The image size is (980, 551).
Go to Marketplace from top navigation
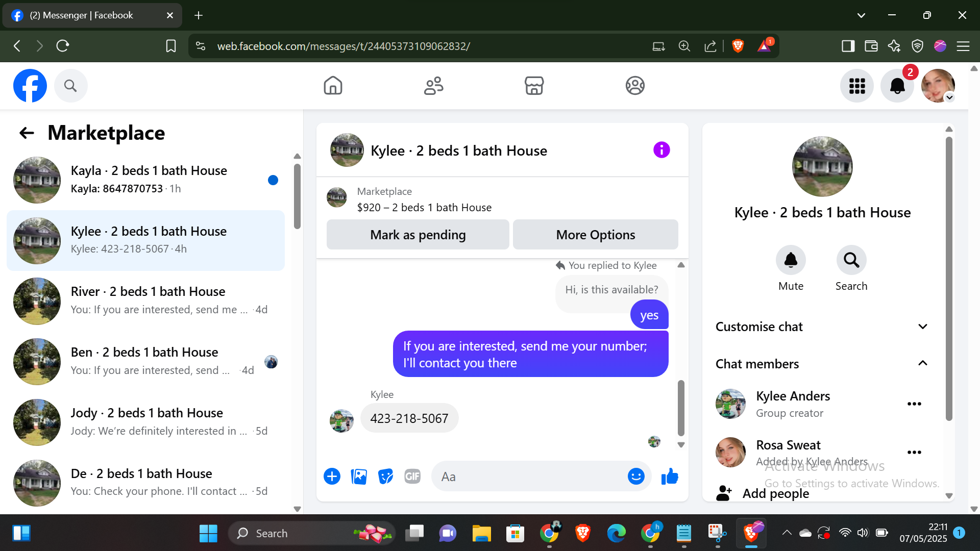534,86
